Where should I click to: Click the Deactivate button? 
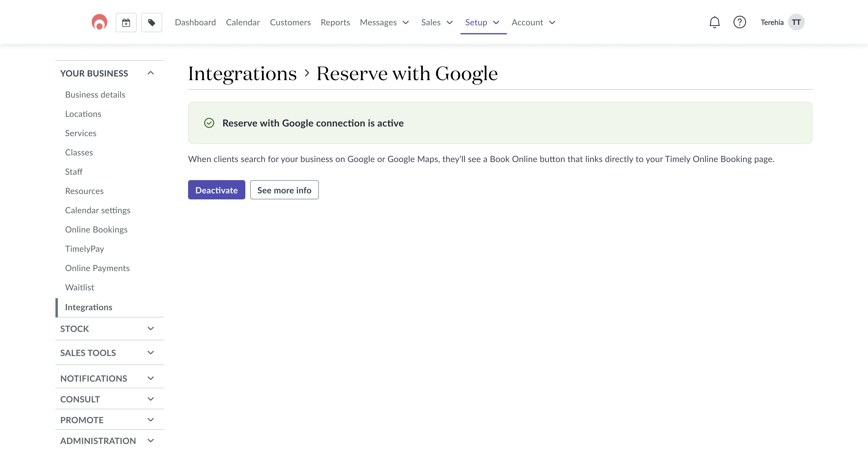216,190
